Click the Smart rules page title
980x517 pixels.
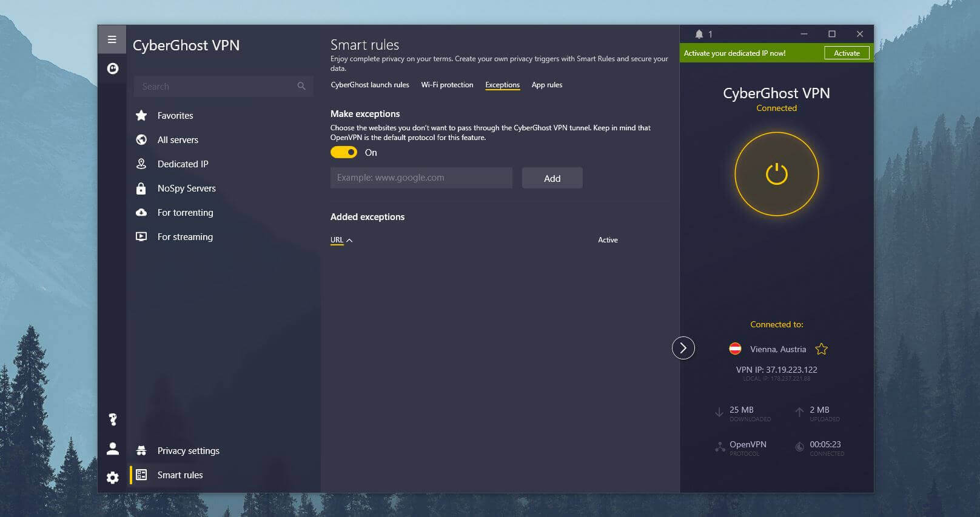coord(364,45)
